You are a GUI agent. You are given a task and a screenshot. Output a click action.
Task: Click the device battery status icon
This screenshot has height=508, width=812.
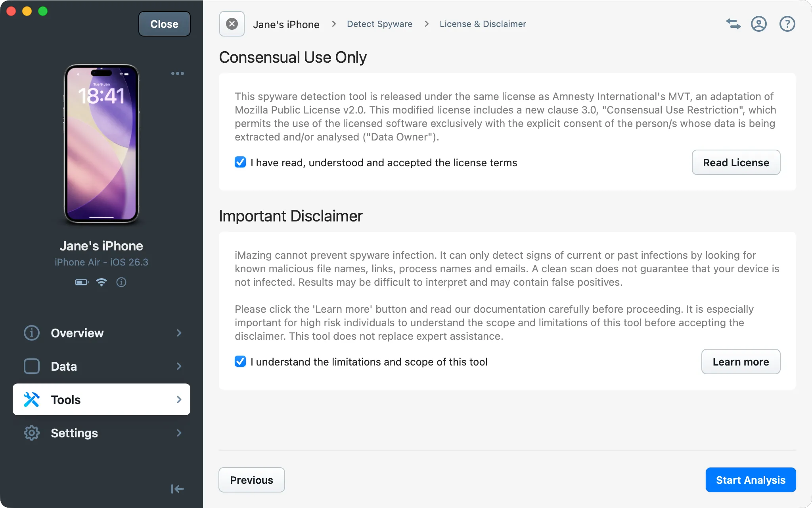tap(82, 282)
